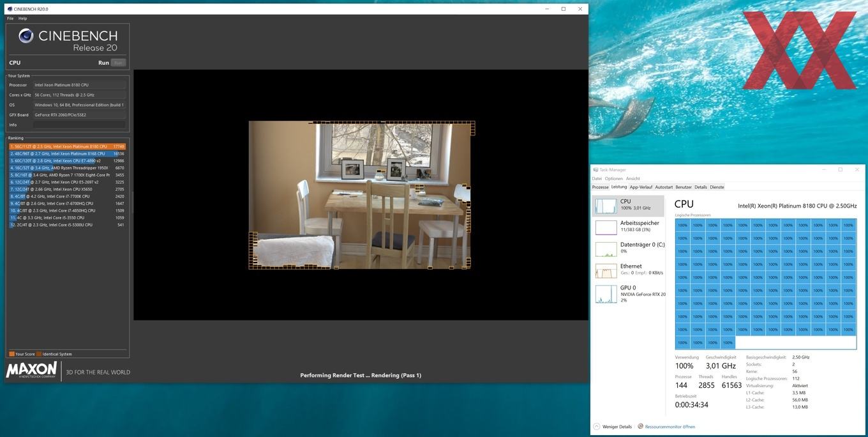Click the Betriebszeit value 0:00:34:34

tap(692, 404)
